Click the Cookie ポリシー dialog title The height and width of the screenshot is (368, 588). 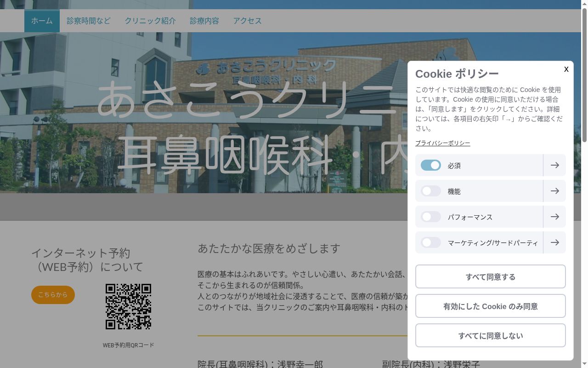pos(457,74)
